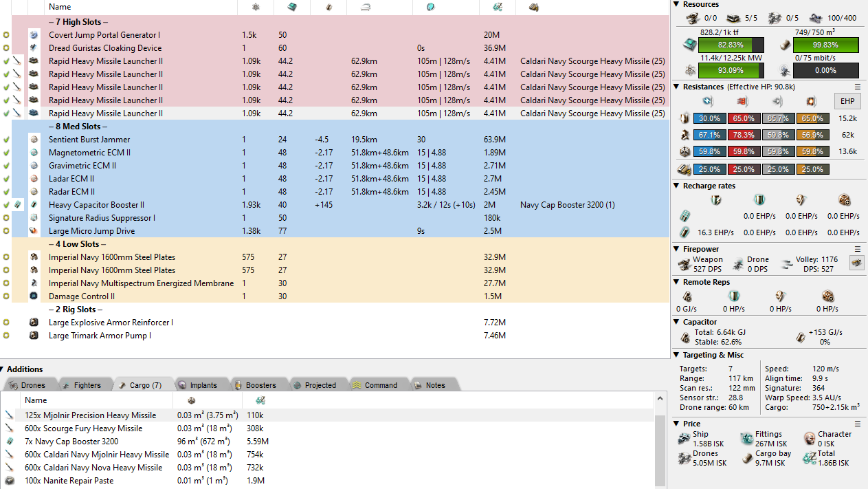Click the Heavy Capacitor Booster II charge icon
This screenshot has width=868, height=489.
point(18,205)
